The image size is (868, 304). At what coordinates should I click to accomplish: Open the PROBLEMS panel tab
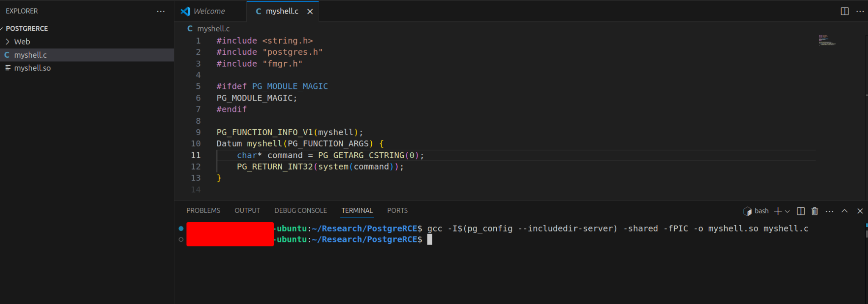tap(203, 211)
